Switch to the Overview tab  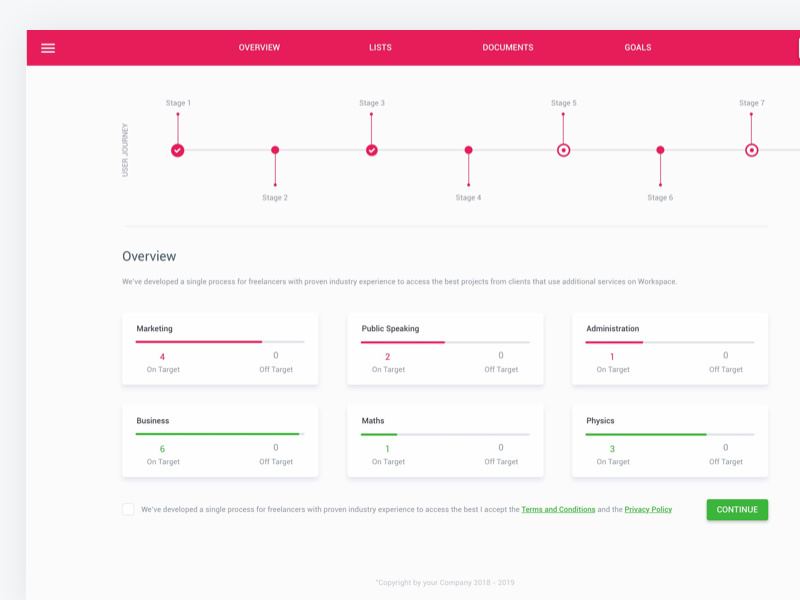259,47
